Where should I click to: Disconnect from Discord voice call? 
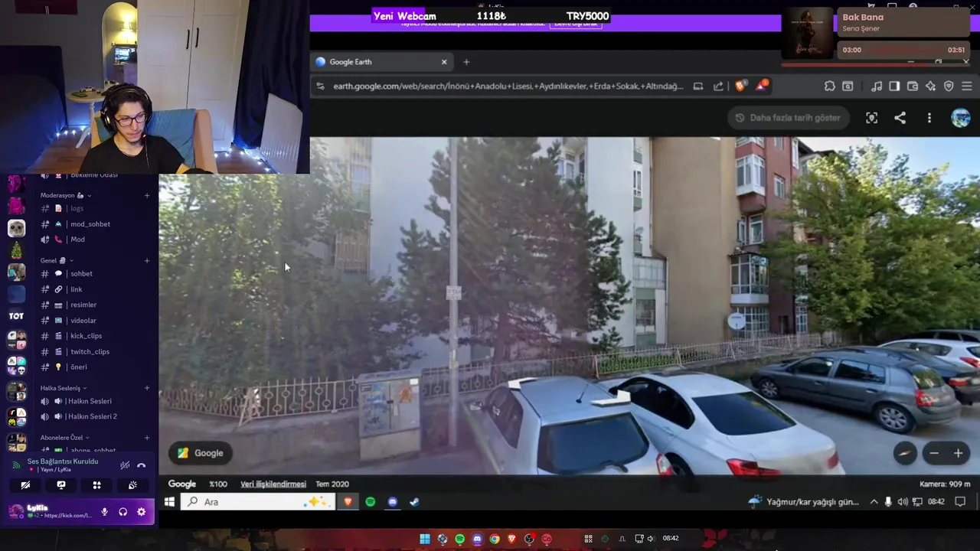[x=141, y=465]
